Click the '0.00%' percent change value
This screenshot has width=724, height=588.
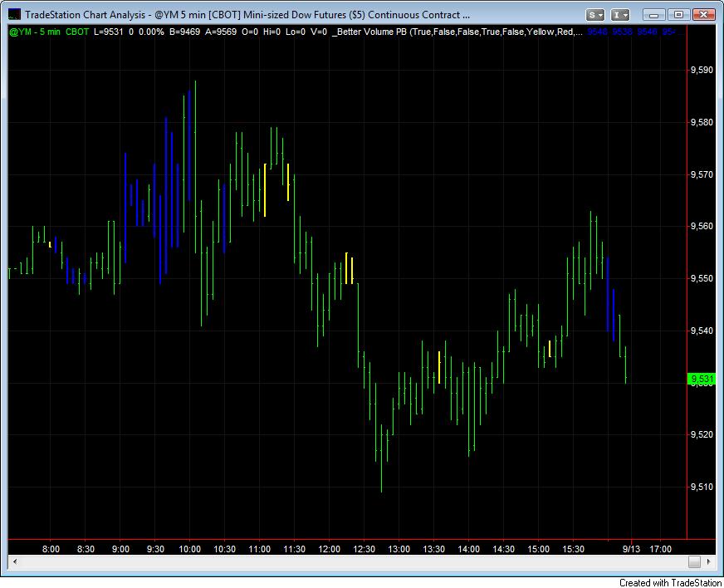point(151,32)
